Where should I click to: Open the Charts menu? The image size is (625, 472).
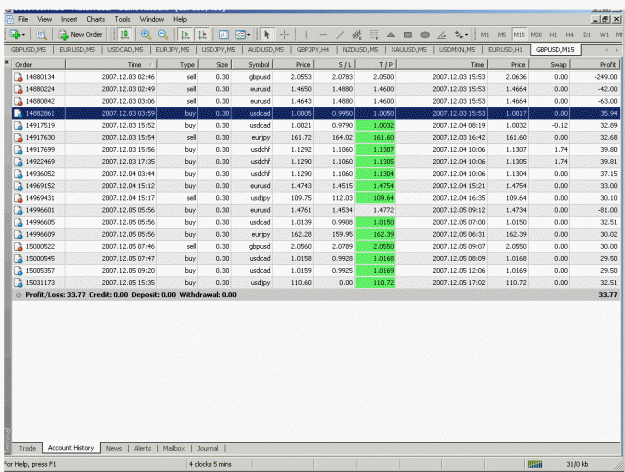click(x=96, y=19)
